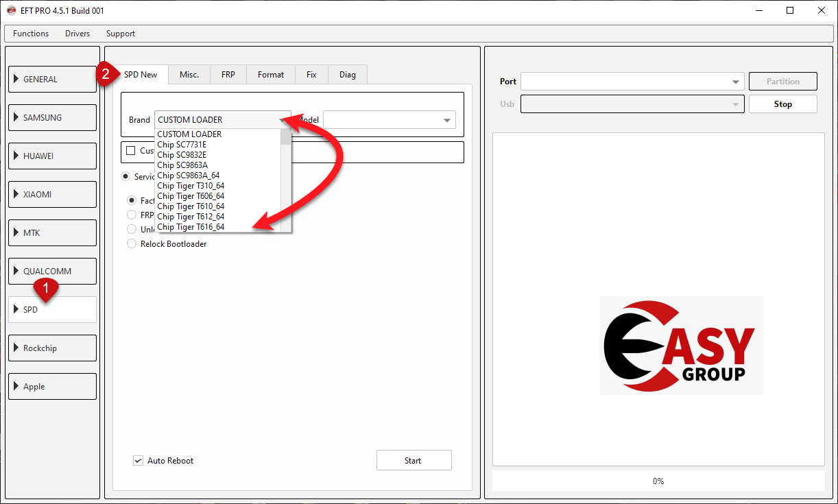Expand the MTK sidebar section

[x=52, y=233]
